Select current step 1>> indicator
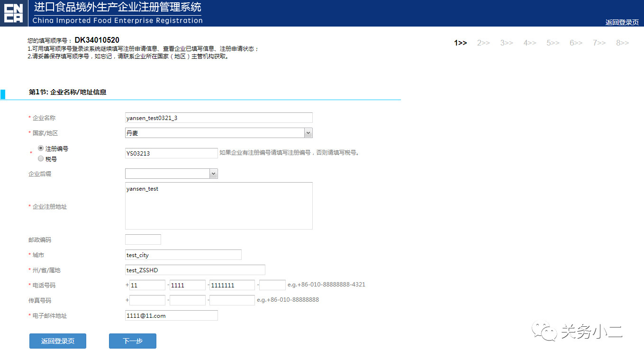This screenshot has height=360, width=644. (460, 43)
